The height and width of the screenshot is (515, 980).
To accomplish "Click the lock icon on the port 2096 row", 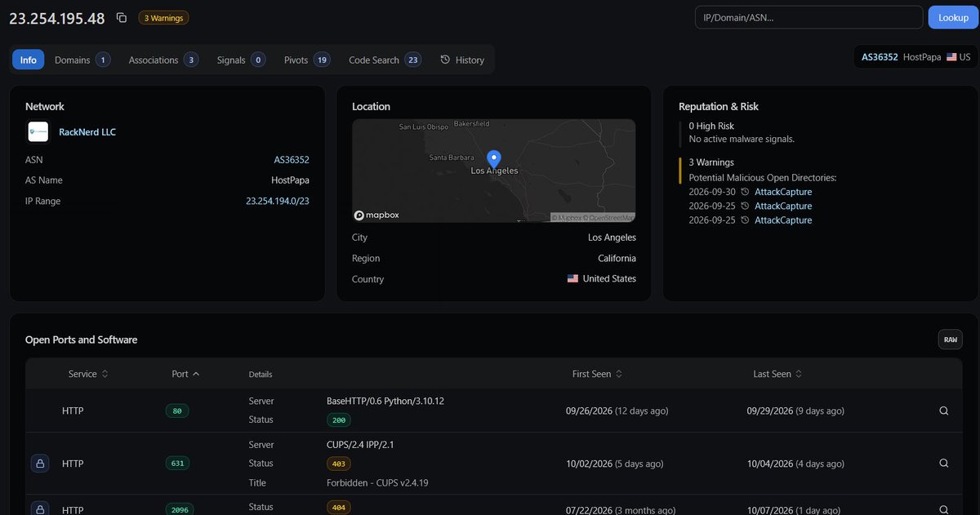I will click(39, 508).
